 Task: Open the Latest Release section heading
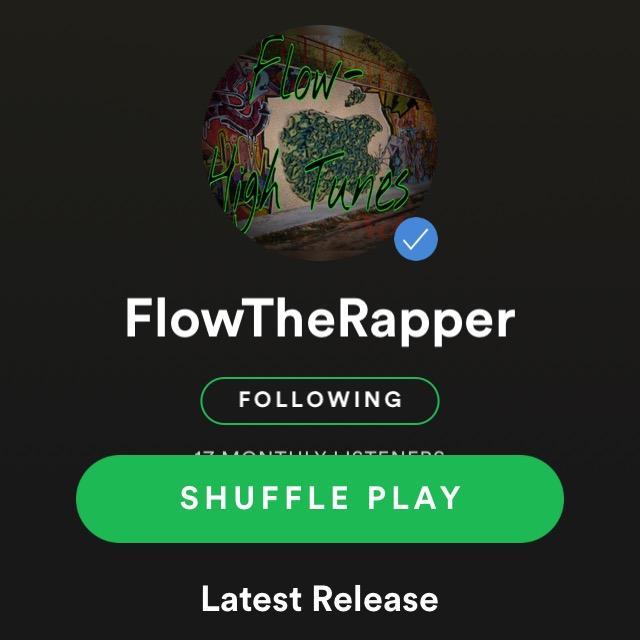click(x=320, y=599)
